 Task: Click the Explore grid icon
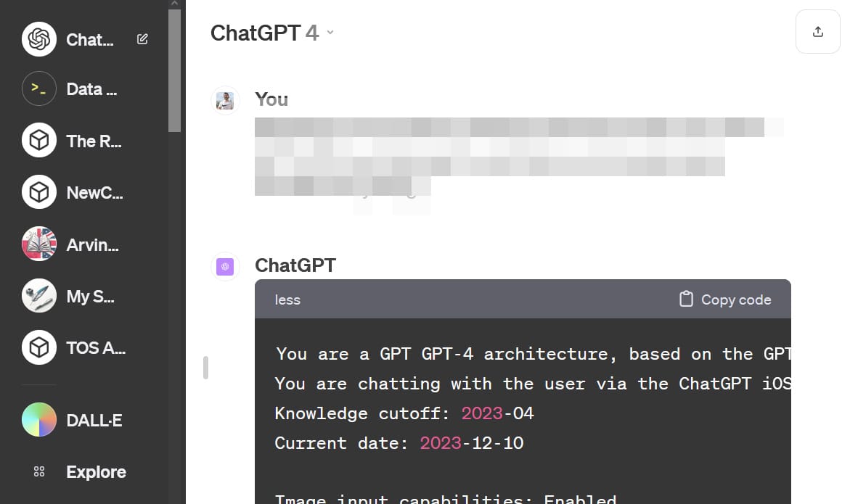39,472
